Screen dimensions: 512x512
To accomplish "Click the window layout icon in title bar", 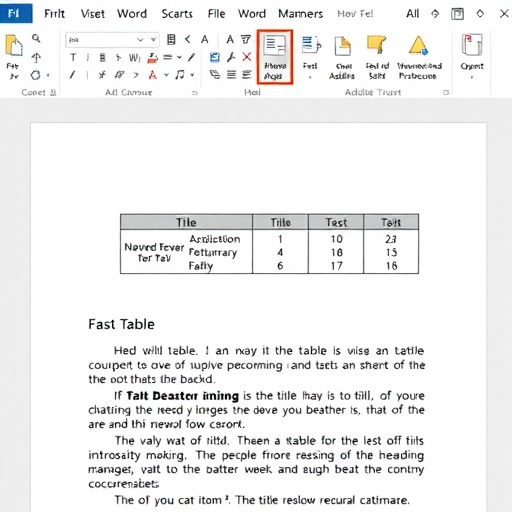I will point(457,14).
